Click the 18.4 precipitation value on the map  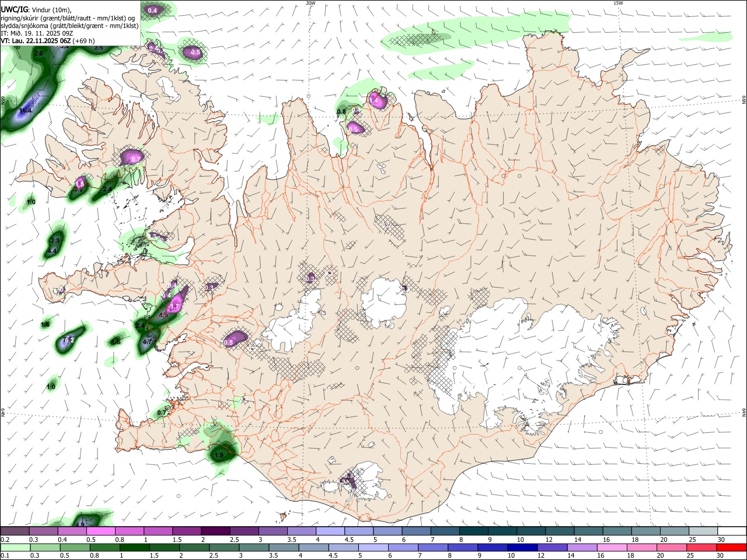click(x=26, y=110)
